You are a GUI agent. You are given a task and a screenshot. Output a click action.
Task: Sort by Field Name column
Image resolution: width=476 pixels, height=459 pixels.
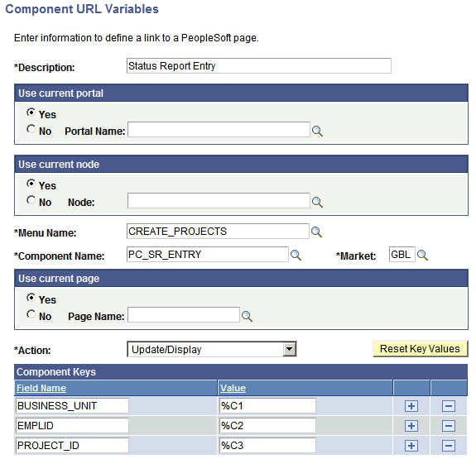coord(41,388)
